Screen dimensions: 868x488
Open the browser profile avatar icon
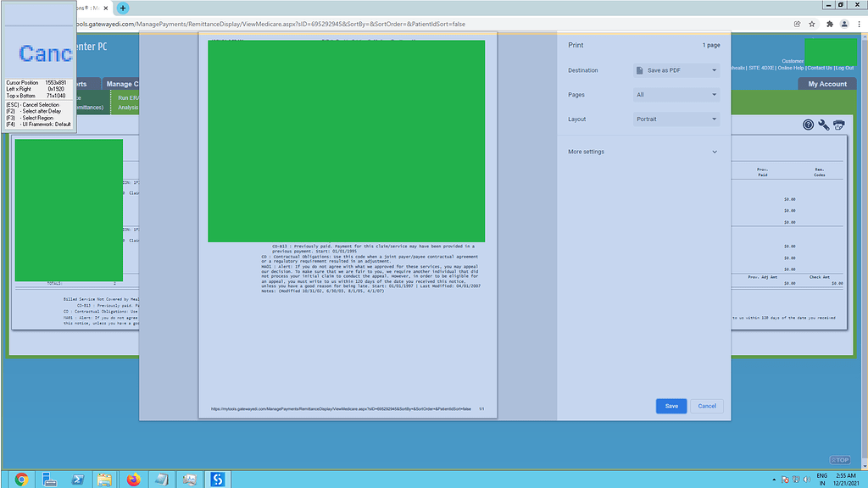pyautogui.click(x=843, y=24)
